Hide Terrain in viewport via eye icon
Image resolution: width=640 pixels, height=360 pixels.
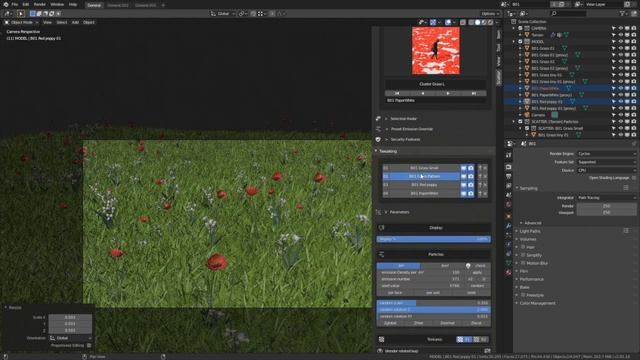tap(620, 35)
